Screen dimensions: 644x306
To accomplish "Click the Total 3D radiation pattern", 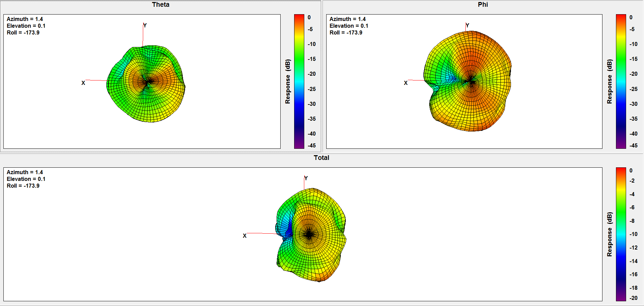I will tap(311, 235).
